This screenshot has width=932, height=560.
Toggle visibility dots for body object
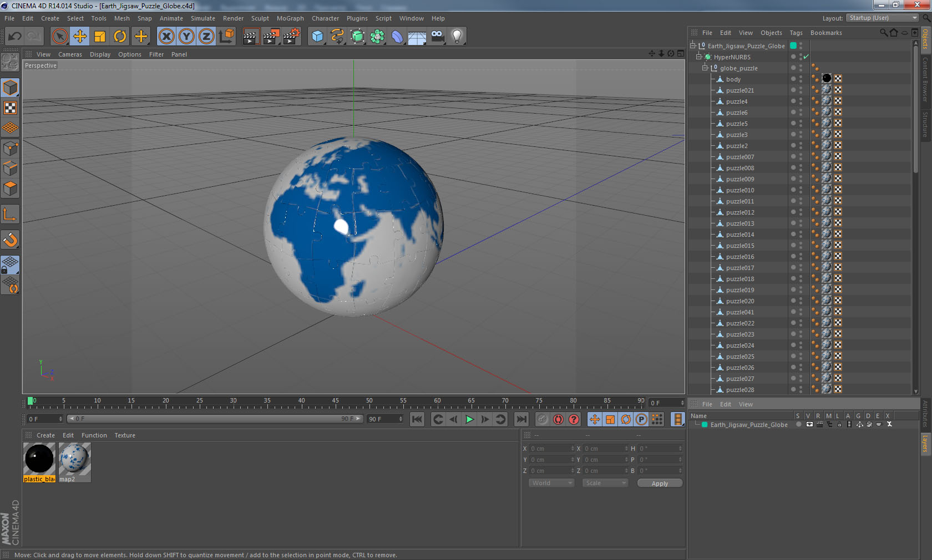(x=801, y=79)
